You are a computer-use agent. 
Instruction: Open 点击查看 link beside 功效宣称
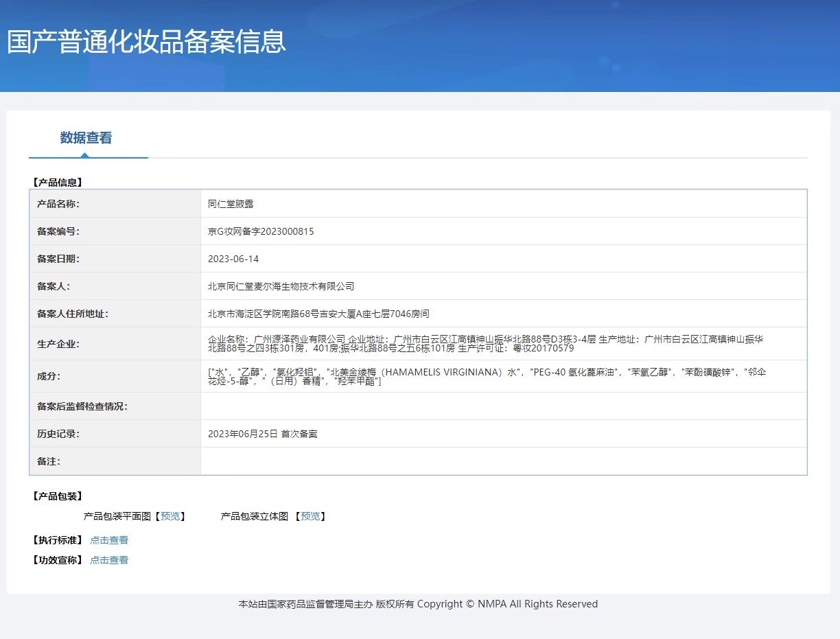click(x=109, y=560)
